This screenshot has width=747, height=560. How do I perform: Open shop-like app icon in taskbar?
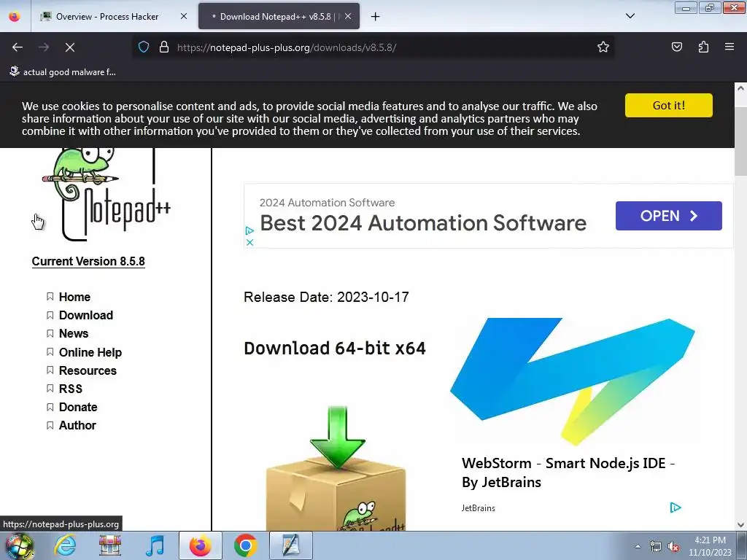110,545
